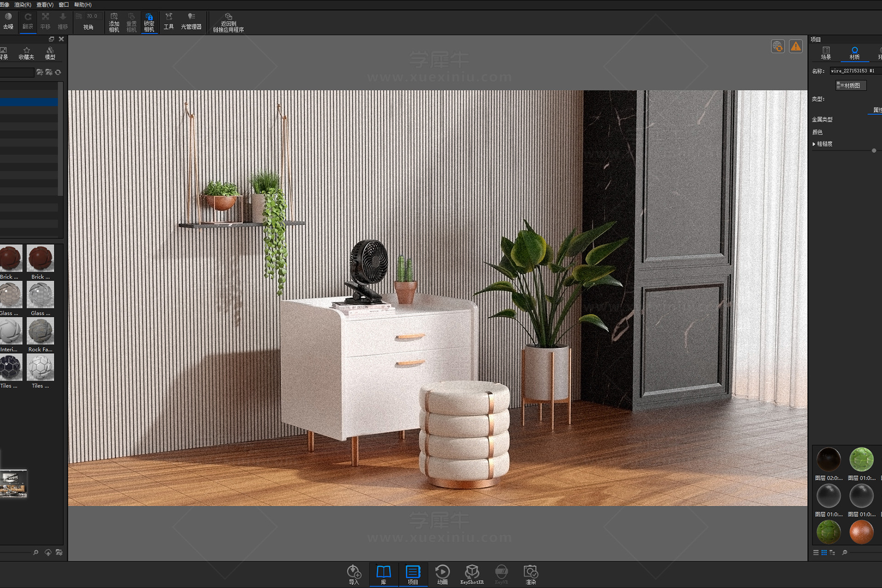The image size is (882, 588).
Task: Click the 渲染 render button
Action: [x=531, y=575]
